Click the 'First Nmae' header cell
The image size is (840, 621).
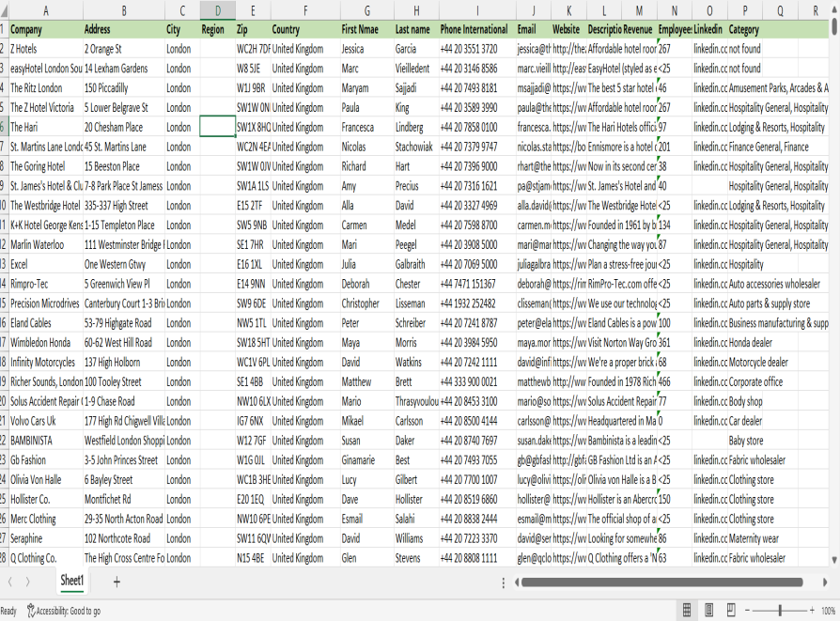click(367, 29)
